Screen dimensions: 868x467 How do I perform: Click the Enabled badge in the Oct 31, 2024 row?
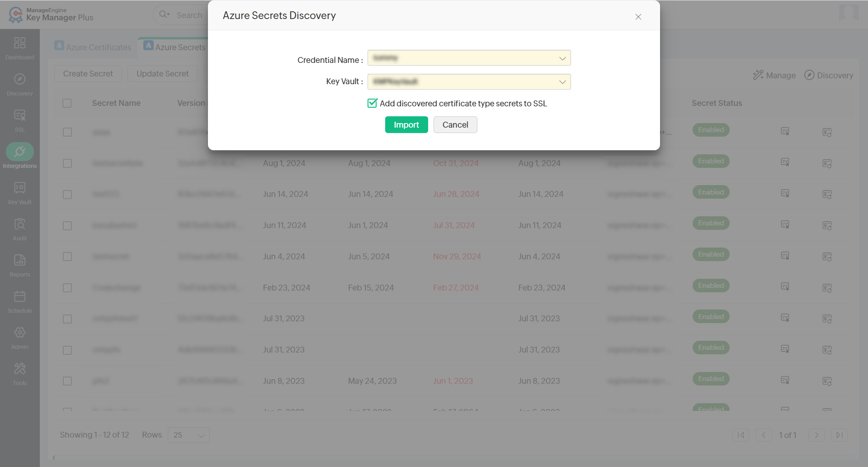coord(711,161)
